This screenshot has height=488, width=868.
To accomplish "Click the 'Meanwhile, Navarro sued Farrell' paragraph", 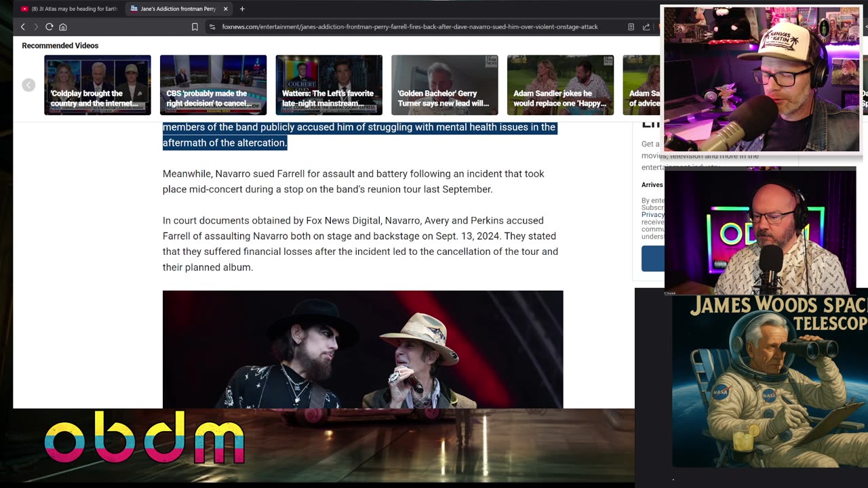I will (x=353, y=182).
